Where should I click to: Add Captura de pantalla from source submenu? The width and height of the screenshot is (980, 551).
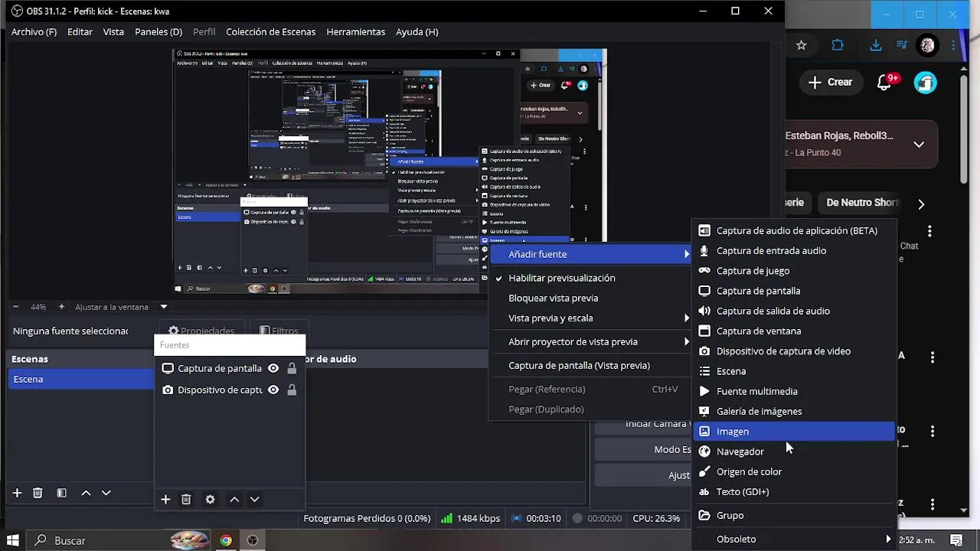pyautogui.click(x=794, y=291)
